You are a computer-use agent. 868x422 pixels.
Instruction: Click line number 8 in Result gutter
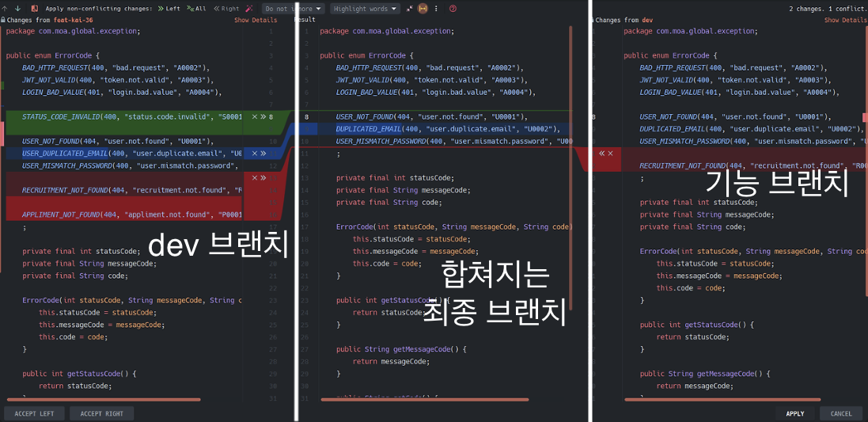(x=307, y=117)
